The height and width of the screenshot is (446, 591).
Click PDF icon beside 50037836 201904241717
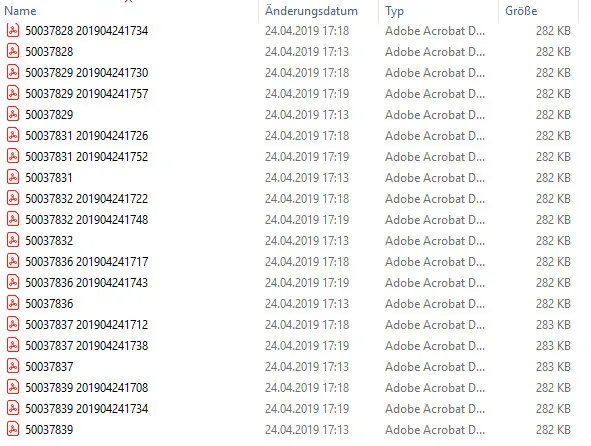click(13, 261)
